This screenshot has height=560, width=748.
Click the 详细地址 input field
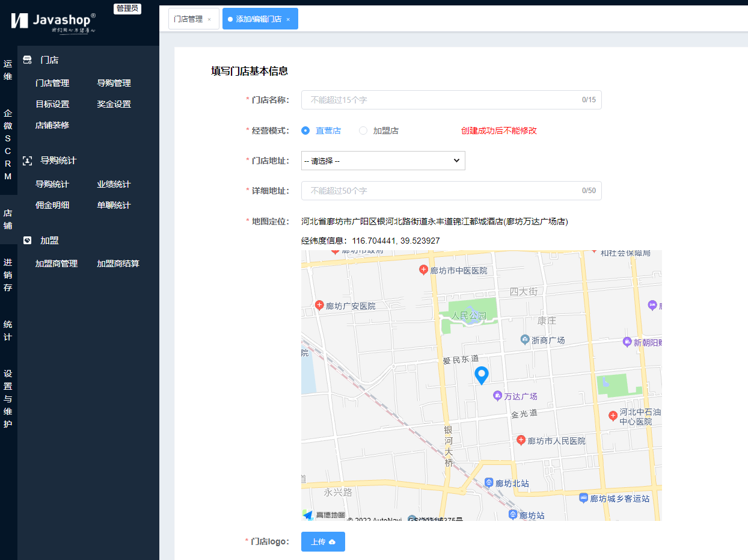(x=451, y=191)
